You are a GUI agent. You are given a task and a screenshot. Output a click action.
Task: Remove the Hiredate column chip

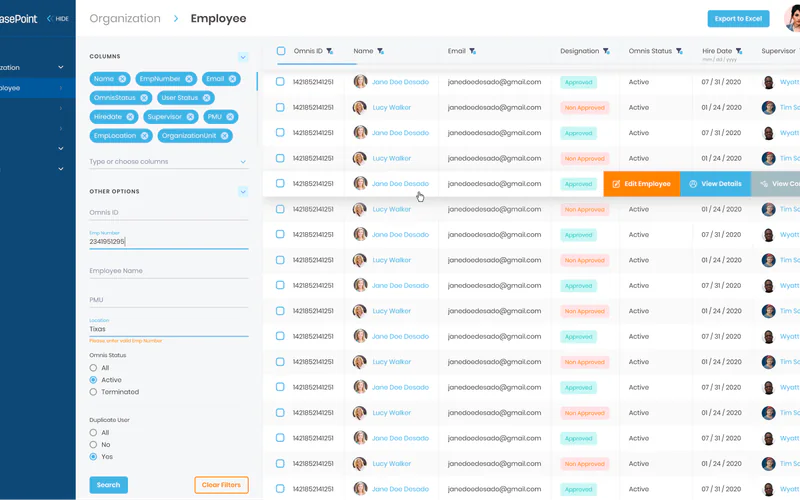point(130,117)
